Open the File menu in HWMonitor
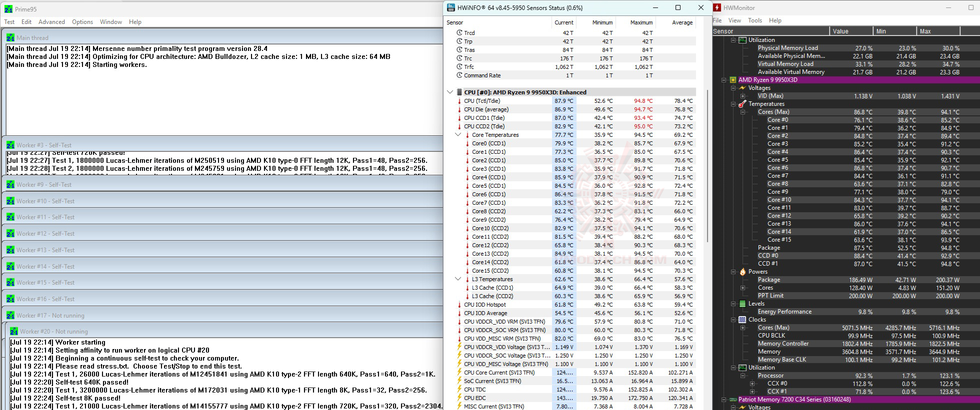Viewport: 980px width, 410px height. click(x=717, y=20)
